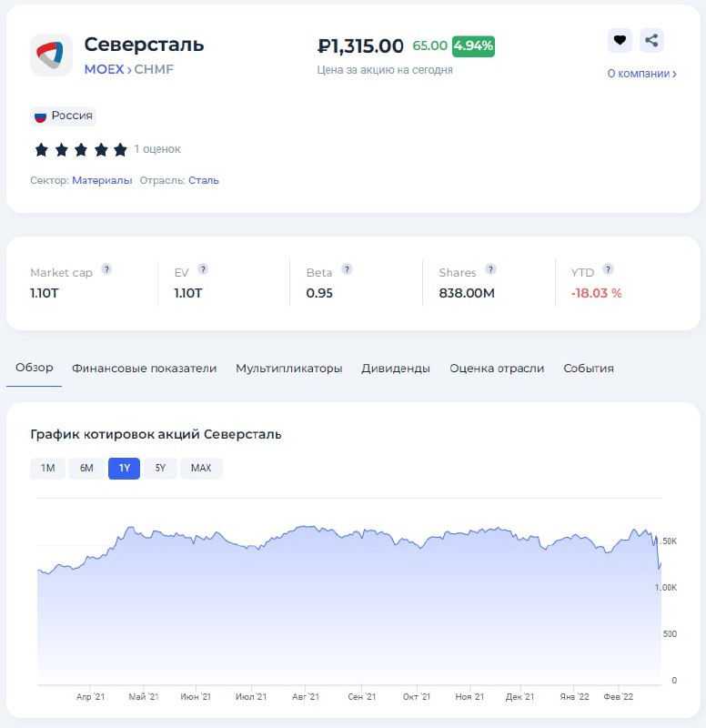Click the share icon
706x728 pixels.
[651, 41]
